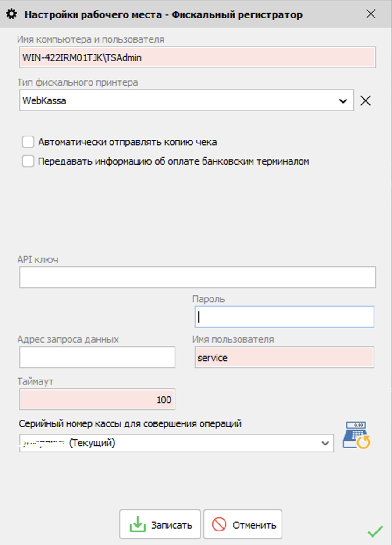Click into the API ключ field

pyautogui.click(x=197, y=277)
